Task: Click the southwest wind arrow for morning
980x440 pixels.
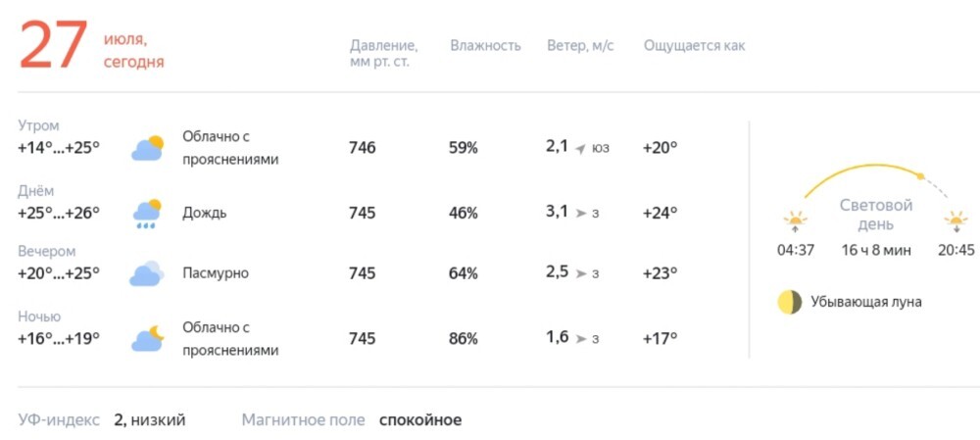Action: tap(580, 149)
